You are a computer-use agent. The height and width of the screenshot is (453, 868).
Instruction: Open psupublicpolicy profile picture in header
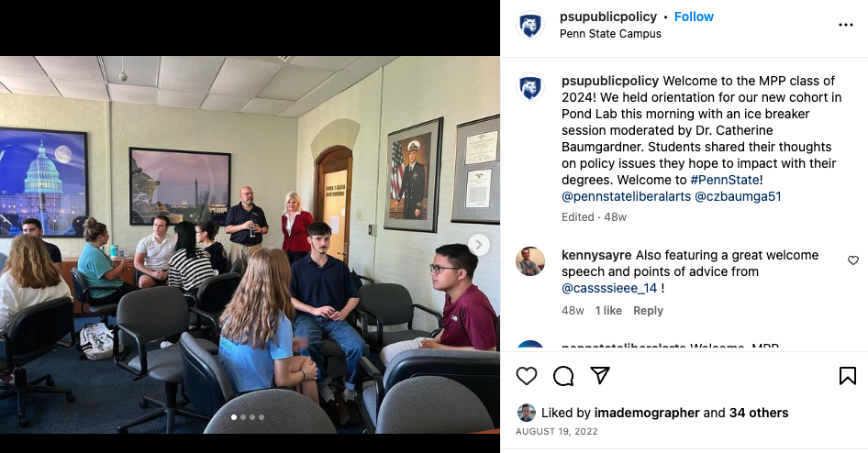coord(529,25)
